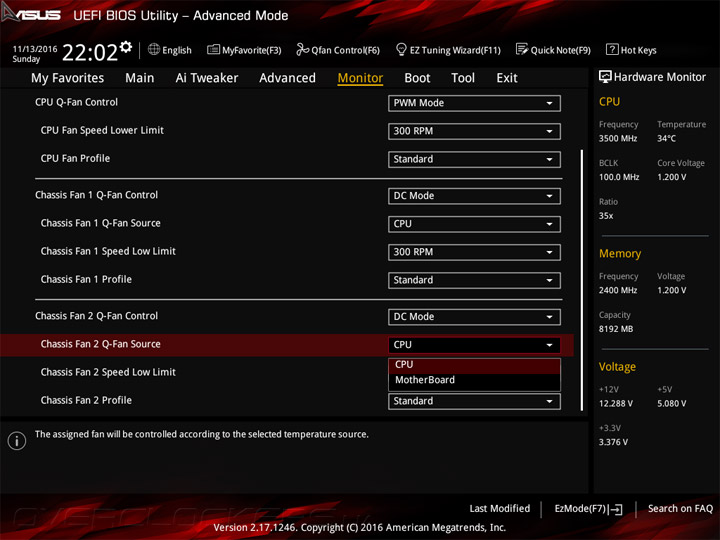Switch to the Boot tab
This screenshot has height=540, width=720.
point(417,78)
